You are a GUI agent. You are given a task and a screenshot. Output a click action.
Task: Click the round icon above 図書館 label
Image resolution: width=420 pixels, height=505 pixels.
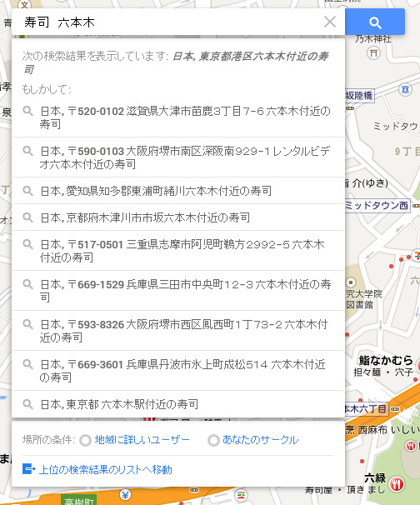click(x=351, y=282)
